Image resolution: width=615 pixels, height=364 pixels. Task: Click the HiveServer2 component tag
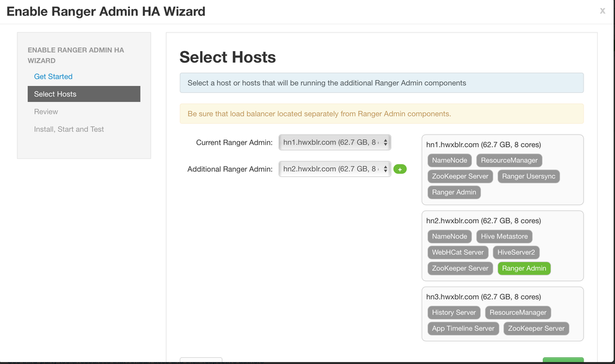point(516,252)
